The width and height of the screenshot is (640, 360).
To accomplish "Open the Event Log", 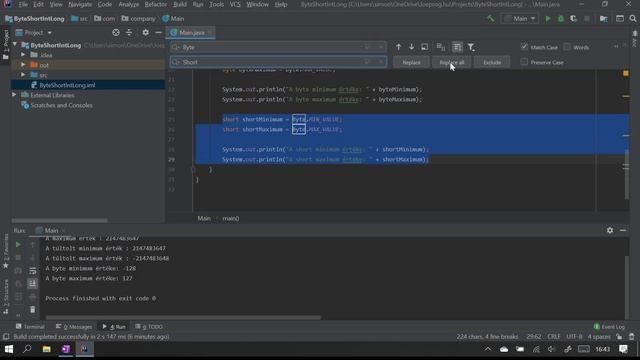I will pos(609,327).
